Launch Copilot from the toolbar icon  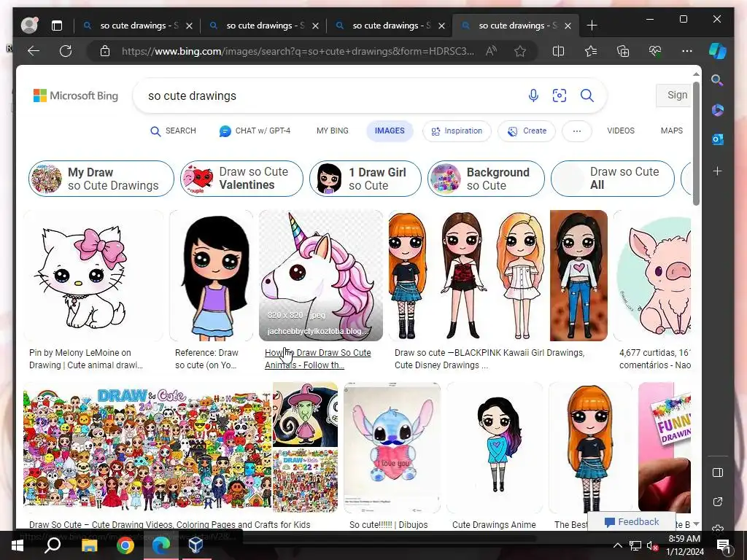[718, 51]
